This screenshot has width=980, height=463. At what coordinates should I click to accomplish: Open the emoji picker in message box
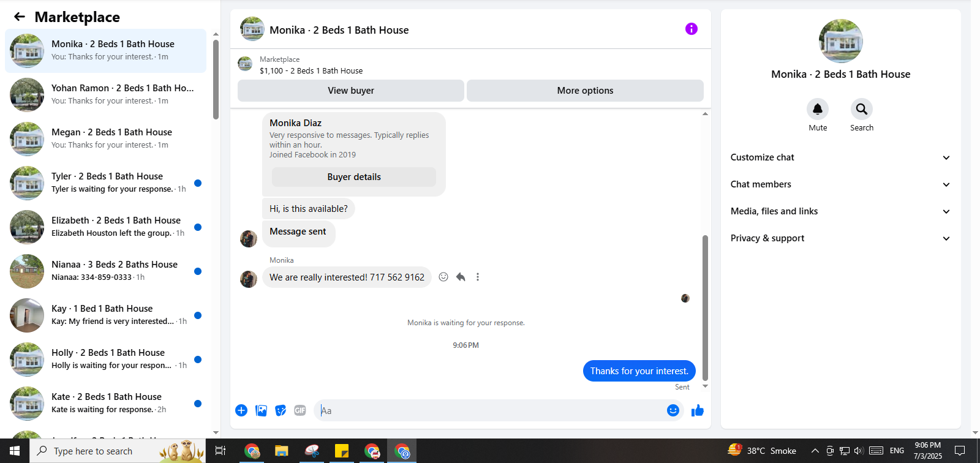point(673,410)
